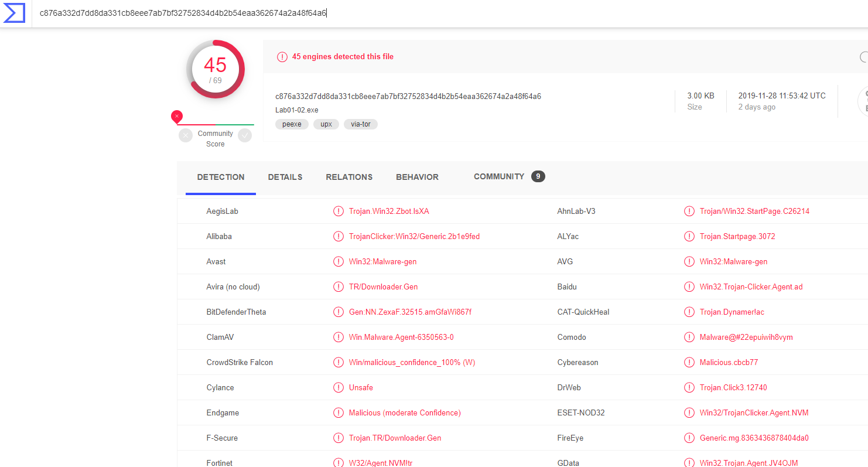Click the warning icon for Alibaba detection
Screen dimensions: 868x467
pos(339,236)
